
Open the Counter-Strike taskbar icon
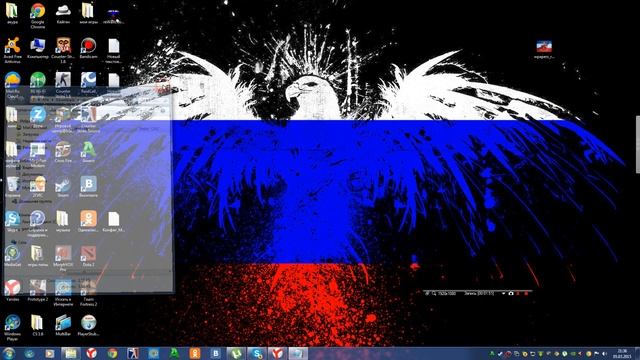[x=133, y=353]
